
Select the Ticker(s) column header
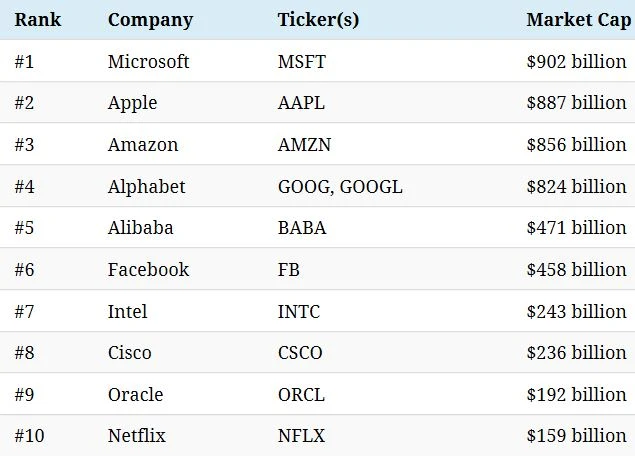[318, 20]
